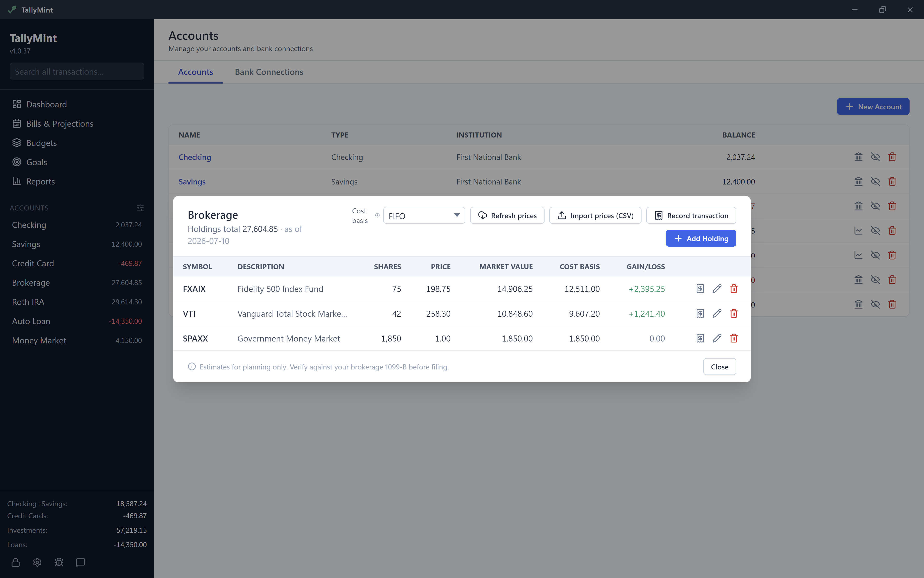
Task: Click the SPAXX symbol cell
Action: coord(195,338)
